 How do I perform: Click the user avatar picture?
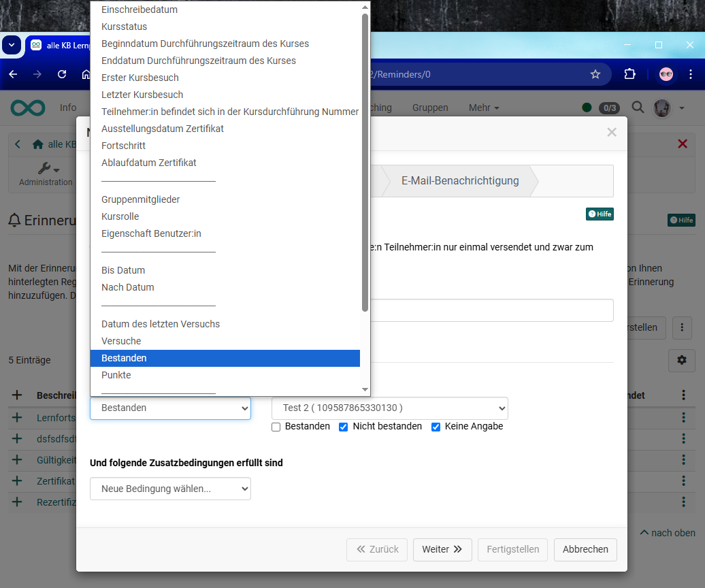coord(661,108)
